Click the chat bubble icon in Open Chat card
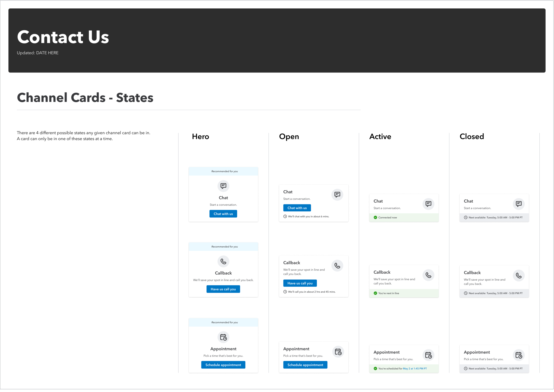This screenshot has height=392, width=554. (x=337, y=195)
